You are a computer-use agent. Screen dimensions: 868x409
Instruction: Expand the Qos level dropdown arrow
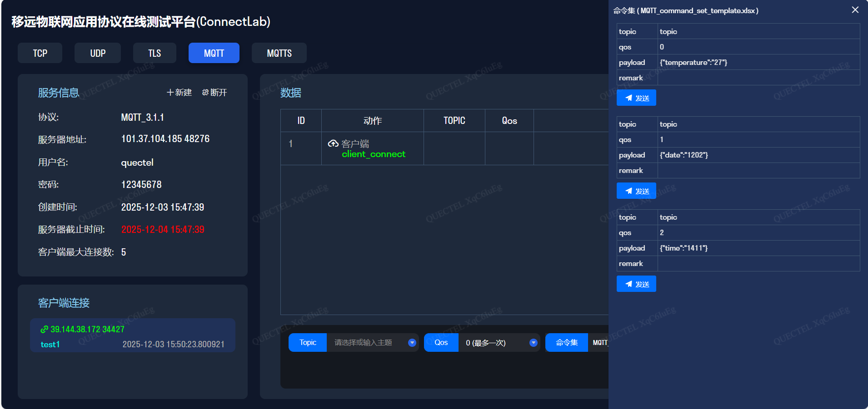point(533,343)
